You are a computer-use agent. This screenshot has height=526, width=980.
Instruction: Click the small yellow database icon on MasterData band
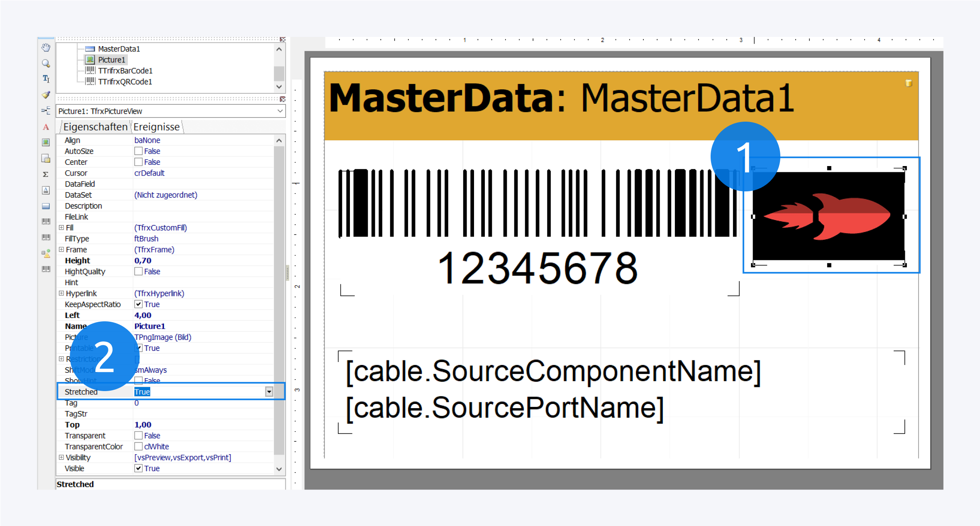(x=908, y=83)
